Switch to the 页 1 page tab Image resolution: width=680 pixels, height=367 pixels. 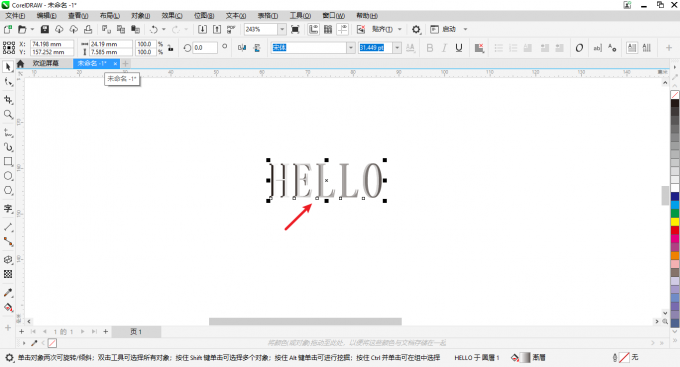136,332
